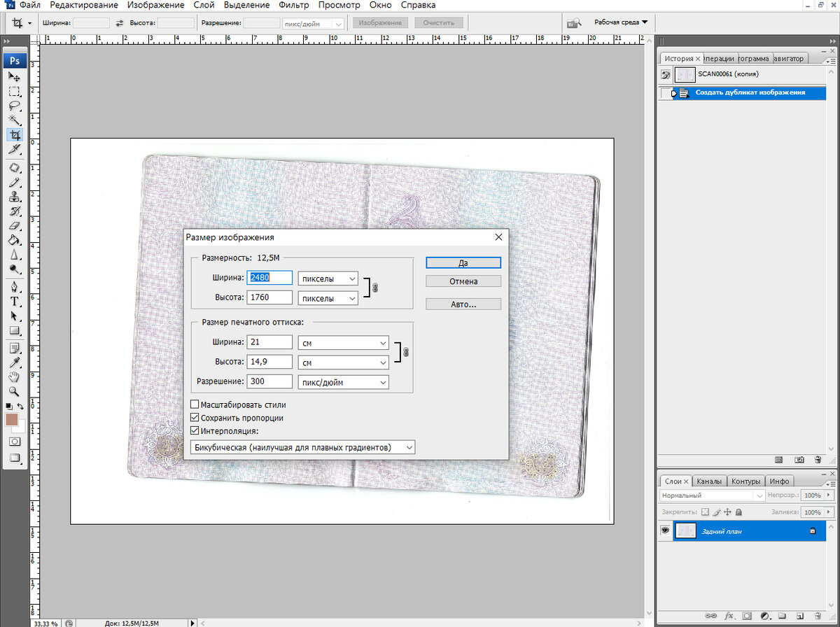This screenshot has width=840, height=627.
Task: Switch to the Контуры tab
Action: tap(745, 481)
